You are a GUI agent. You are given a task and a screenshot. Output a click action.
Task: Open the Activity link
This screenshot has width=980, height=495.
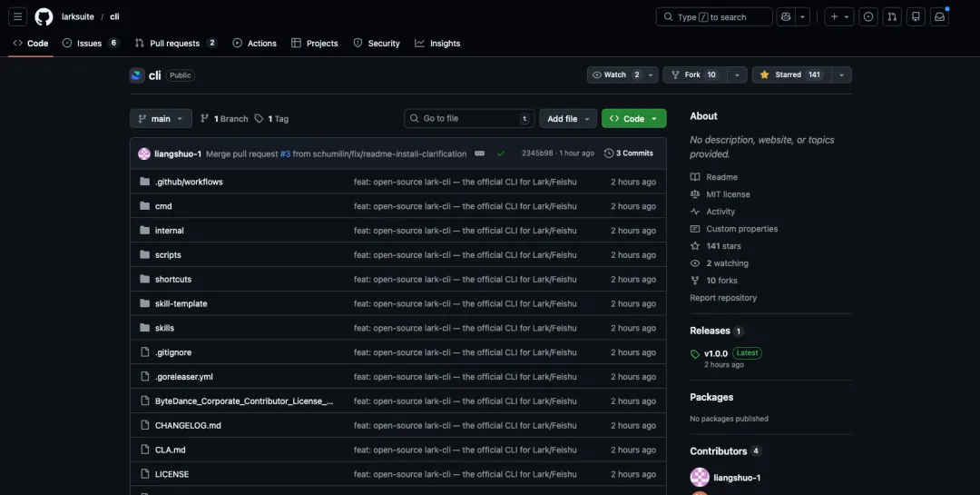(712, 212)
